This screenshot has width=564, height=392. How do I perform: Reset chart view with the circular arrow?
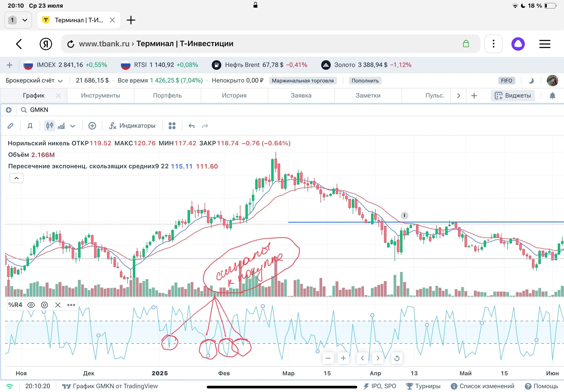coord(397,358)
